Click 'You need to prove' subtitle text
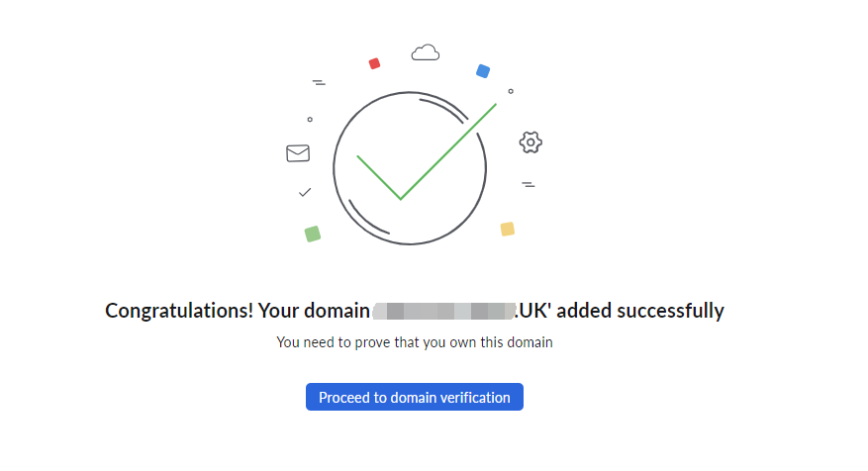 [x=414, y=342]
